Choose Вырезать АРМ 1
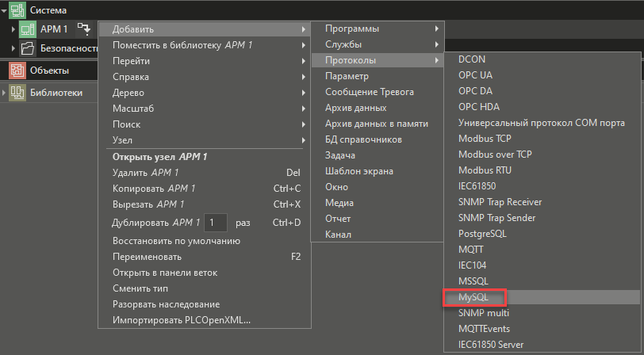The height and width of the screenshot is (355, 644). 205,204
